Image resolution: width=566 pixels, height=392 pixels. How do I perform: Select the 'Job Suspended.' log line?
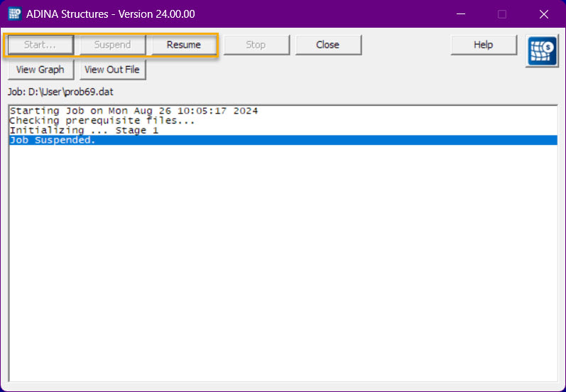283,140
